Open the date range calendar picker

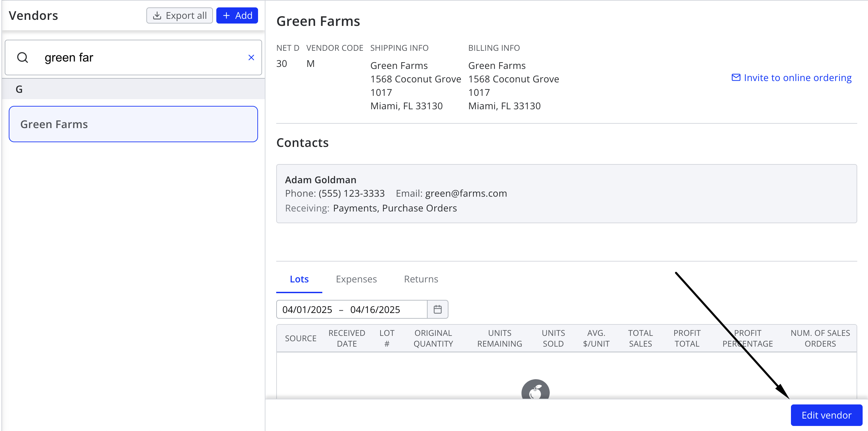437,309
